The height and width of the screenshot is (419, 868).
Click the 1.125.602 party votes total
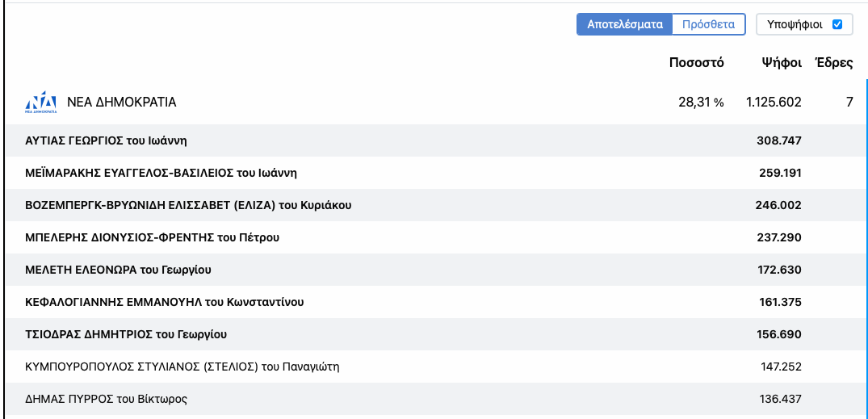click(774, 102)
